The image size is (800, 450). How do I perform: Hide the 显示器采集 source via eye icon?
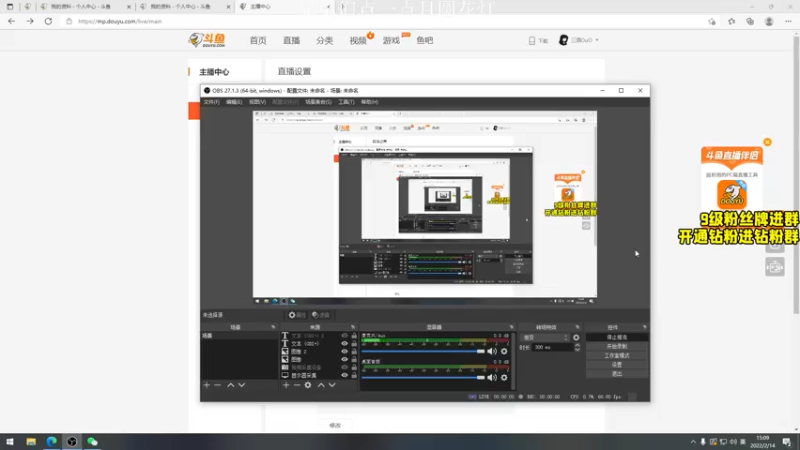tap(344, 375)
